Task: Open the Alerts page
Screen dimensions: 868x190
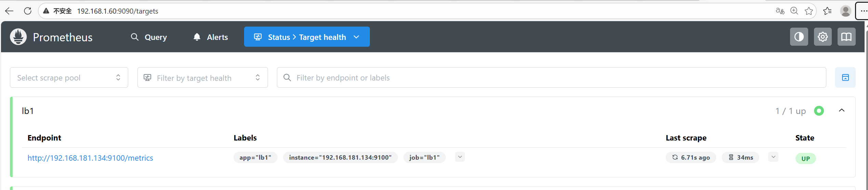Action: (211, 37)
